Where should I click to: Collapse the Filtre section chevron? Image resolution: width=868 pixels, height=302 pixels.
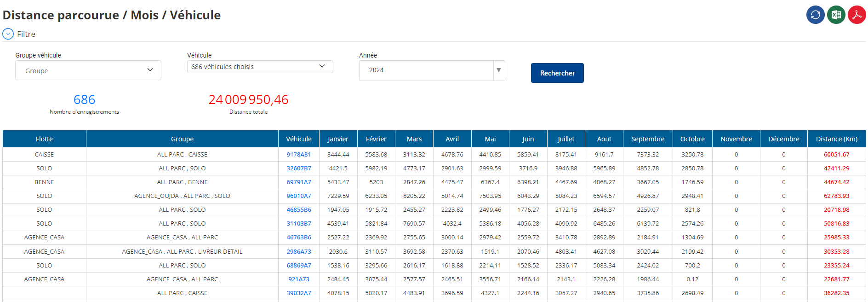tap(8, 34)
